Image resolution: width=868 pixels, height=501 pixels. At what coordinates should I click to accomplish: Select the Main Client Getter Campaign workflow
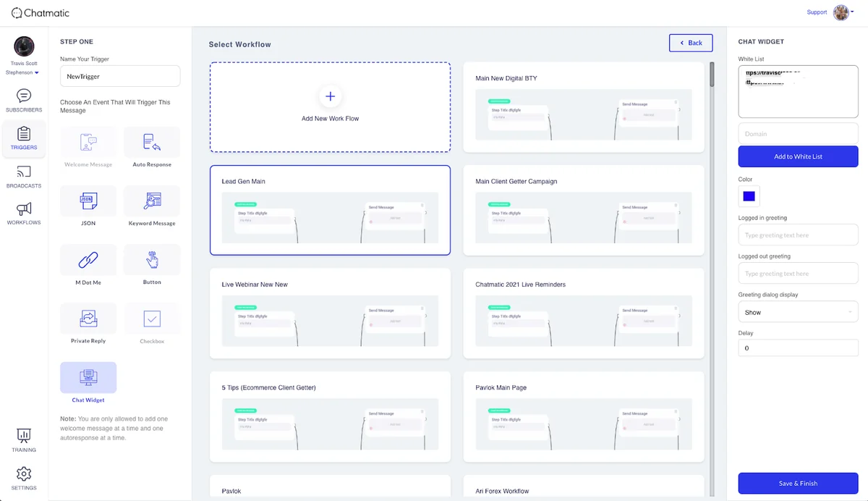tap(583, 210)
